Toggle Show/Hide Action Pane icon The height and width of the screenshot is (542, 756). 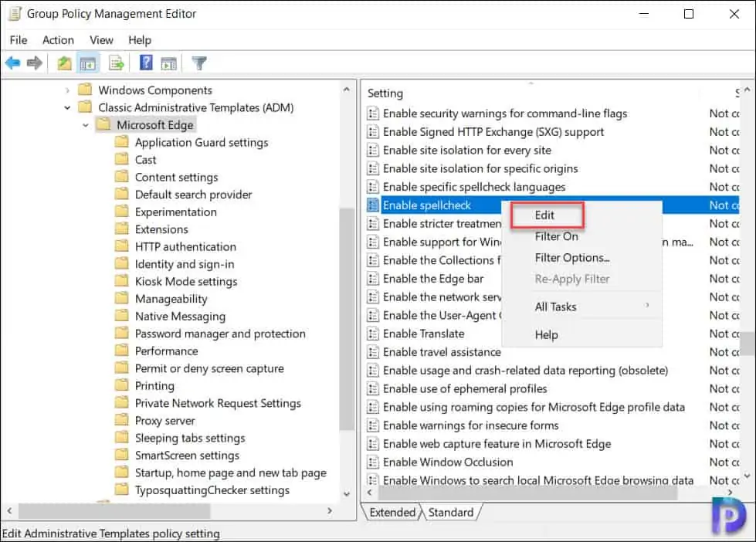pyautogui.click(x=169, y=63)
